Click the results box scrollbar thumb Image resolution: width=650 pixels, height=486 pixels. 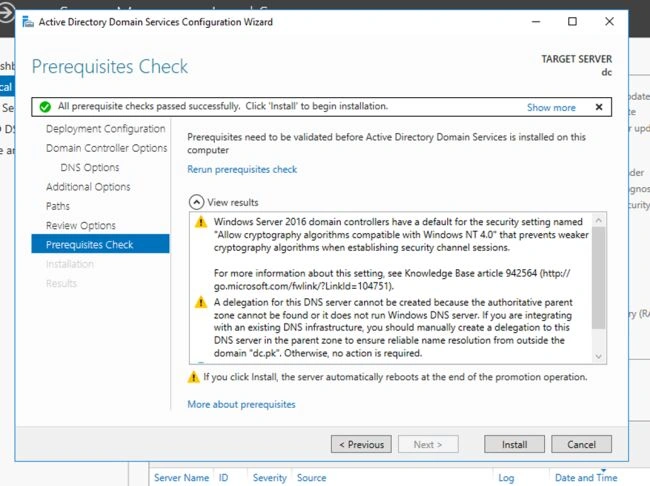598,277
